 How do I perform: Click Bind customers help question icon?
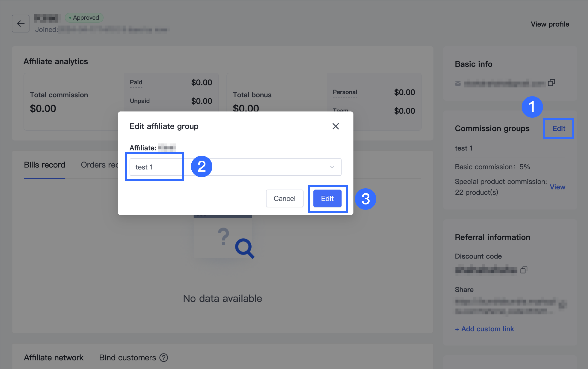tap(163, 357)
